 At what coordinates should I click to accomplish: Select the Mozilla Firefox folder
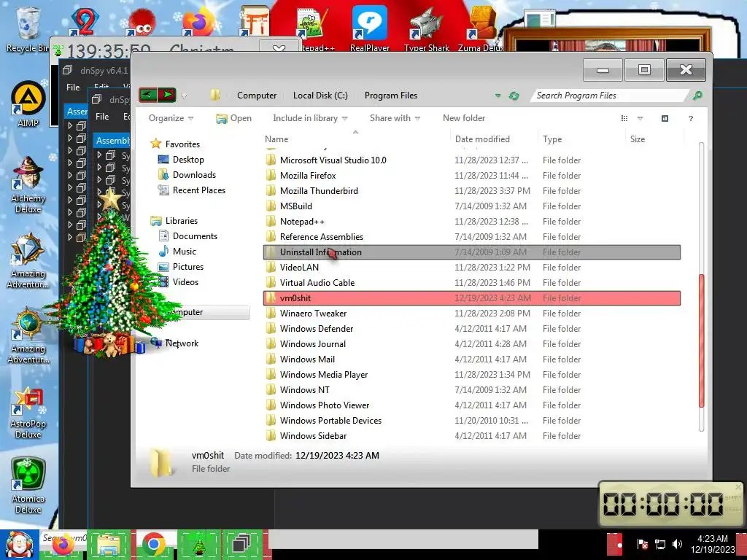click(472, 176)
